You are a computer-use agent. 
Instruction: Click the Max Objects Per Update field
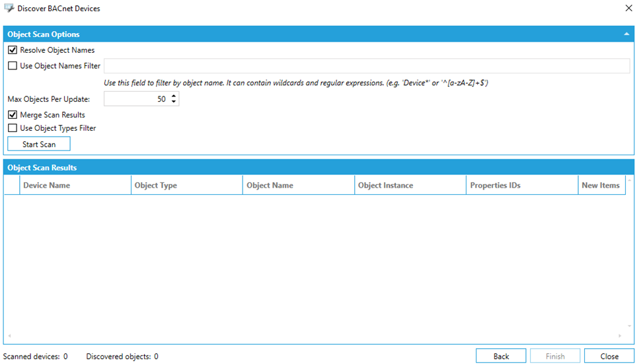[136, 99]
